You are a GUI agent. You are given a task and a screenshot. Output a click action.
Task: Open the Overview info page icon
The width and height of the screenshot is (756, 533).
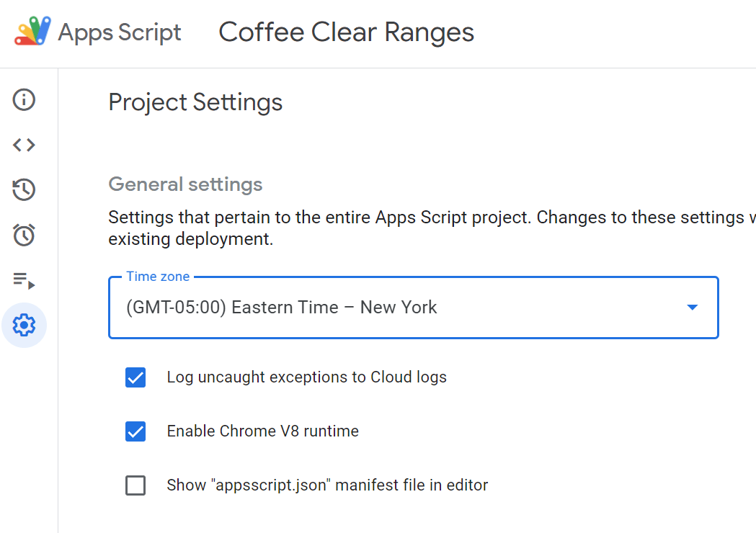[x=24, y=99]
